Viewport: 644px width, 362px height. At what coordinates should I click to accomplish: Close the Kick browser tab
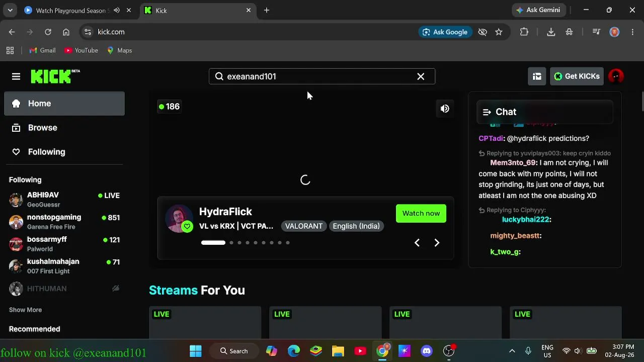pyautogui.click(x=249, y=10)
